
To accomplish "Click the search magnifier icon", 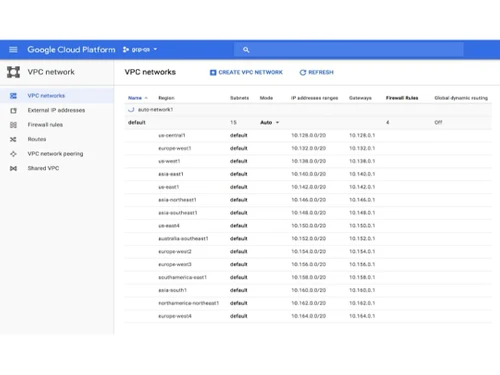I will tap(246, 50).
